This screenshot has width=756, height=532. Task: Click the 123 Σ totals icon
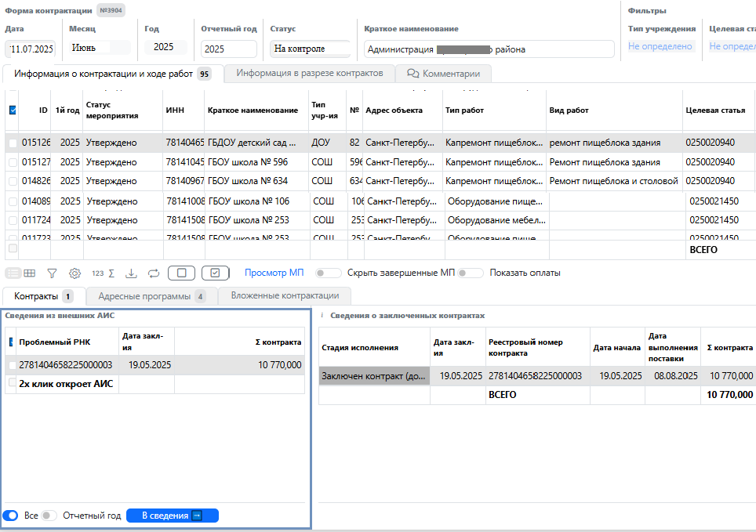tap(104, 273)
